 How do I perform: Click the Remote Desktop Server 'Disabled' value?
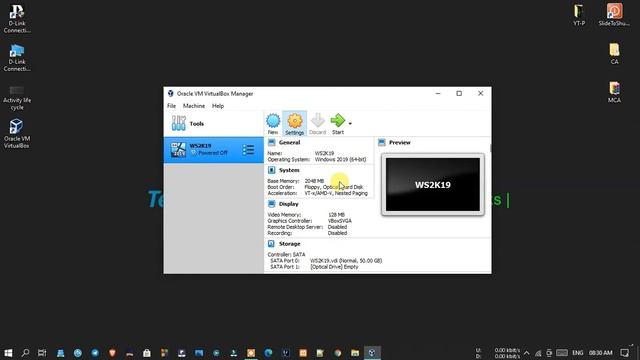(x=337, y=227)
